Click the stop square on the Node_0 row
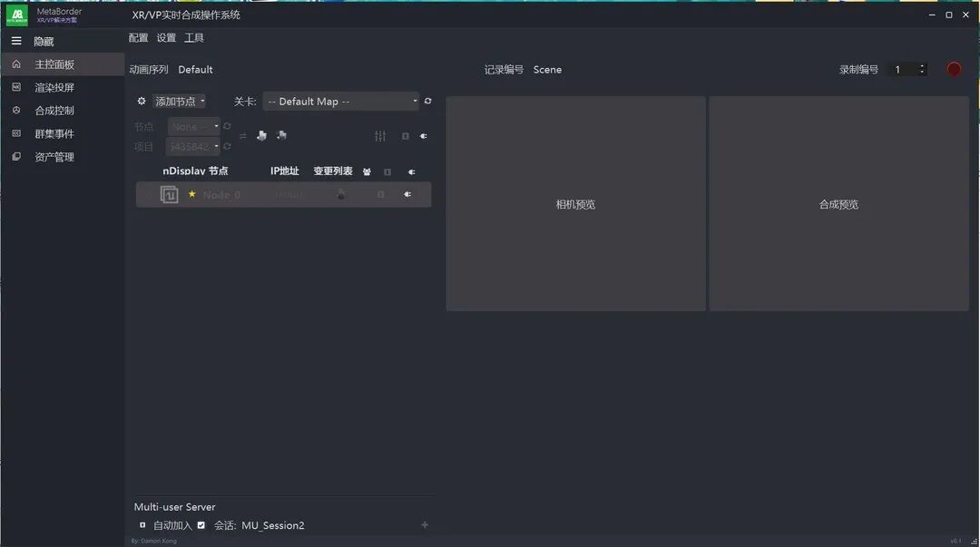Viewport: 980px width, 547px height. pyautogui.click(x=380, y=194)
